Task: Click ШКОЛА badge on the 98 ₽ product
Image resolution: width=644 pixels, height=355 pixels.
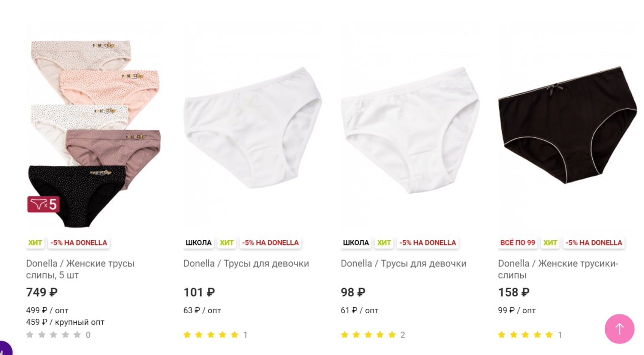Action: pyautogui.click(x=356, y=243)
